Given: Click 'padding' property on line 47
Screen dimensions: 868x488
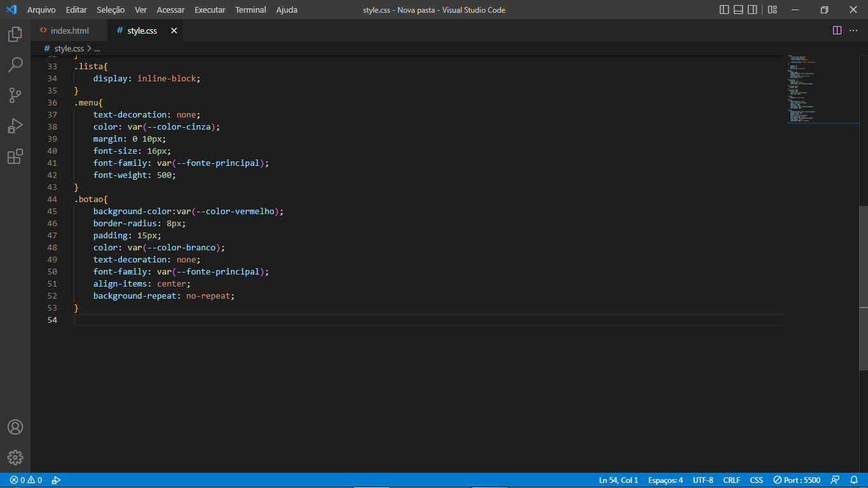Looking at the screenshot, I should (x=111, y=235).
